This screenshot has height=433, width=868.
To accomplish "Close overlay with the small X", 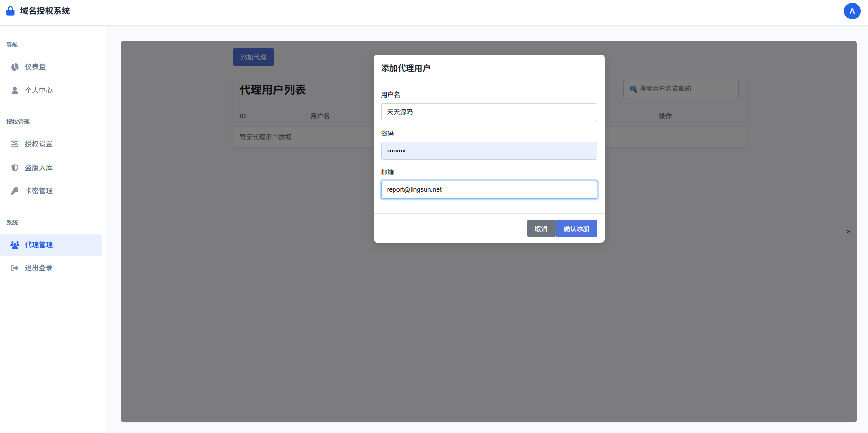I will click(x=849, y=232).
